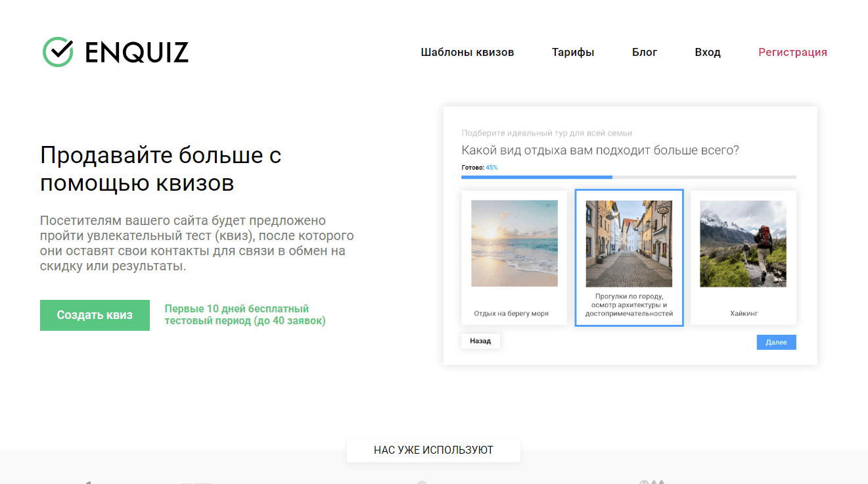Go to the Тарифы page

573,53
